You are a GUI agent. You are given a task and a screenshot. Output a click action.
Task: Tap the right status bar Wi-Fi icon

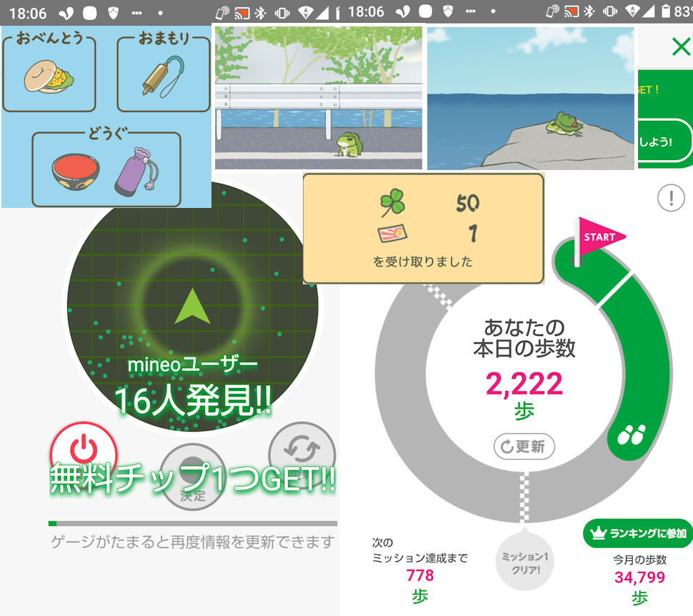click(633, 11)
